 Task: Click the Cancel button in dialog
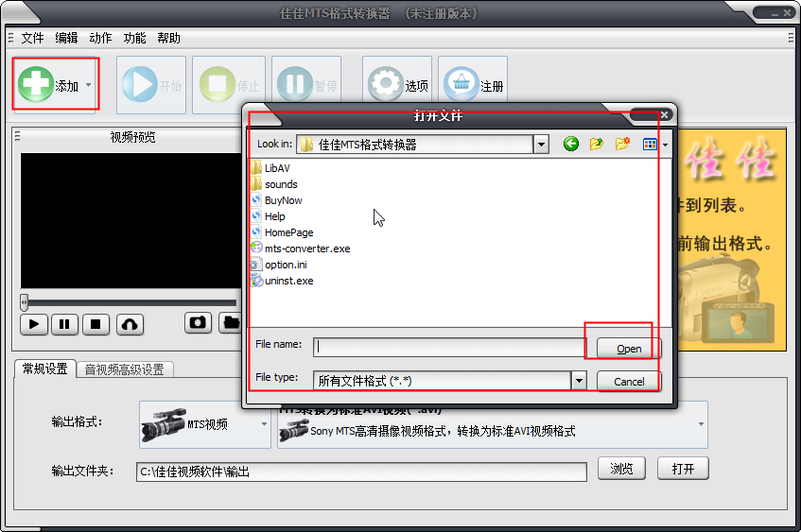coord(629,382)
